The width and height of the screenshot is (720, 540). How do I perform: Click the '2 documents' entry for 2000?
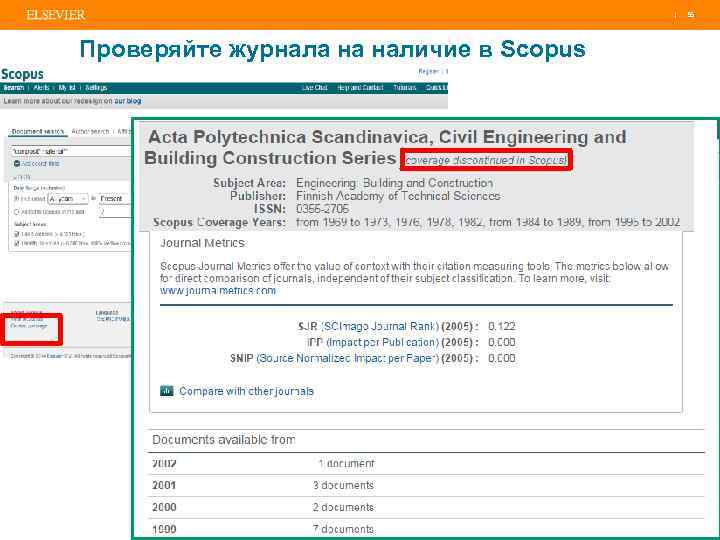tap(343, 507)
